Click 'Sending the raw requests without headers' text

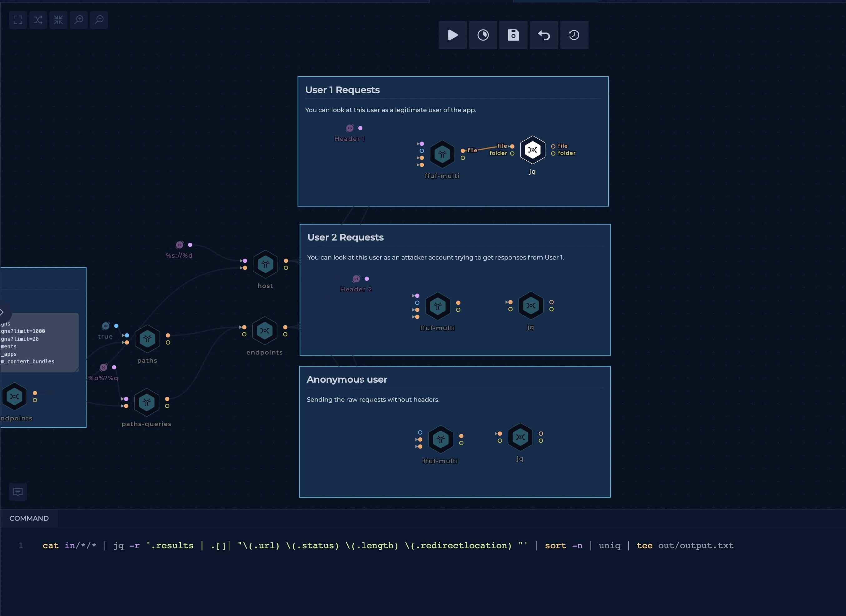click(373, 399)
